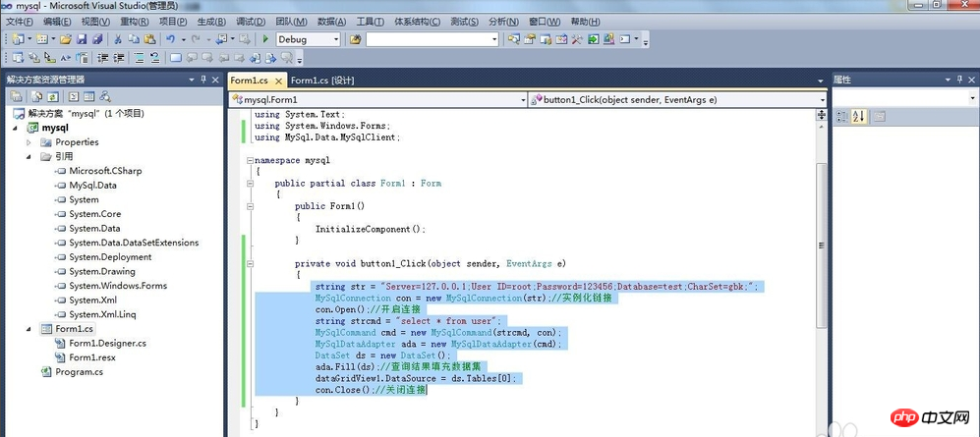
Task: Open the 编辑(E) menu
Action: point(57,22)
